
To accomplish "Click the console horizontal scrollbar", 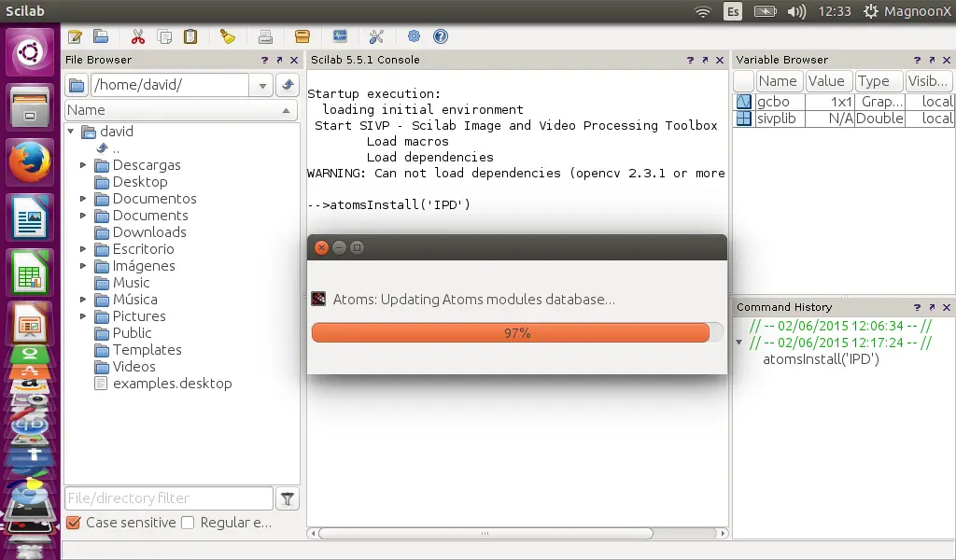I will click(x=485, y=533).
